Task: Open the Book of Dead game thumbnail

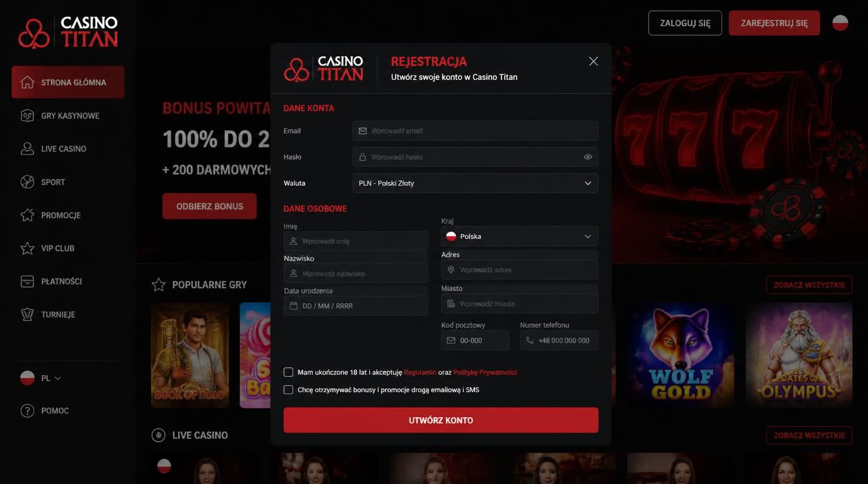Action: tap(190, 355)
